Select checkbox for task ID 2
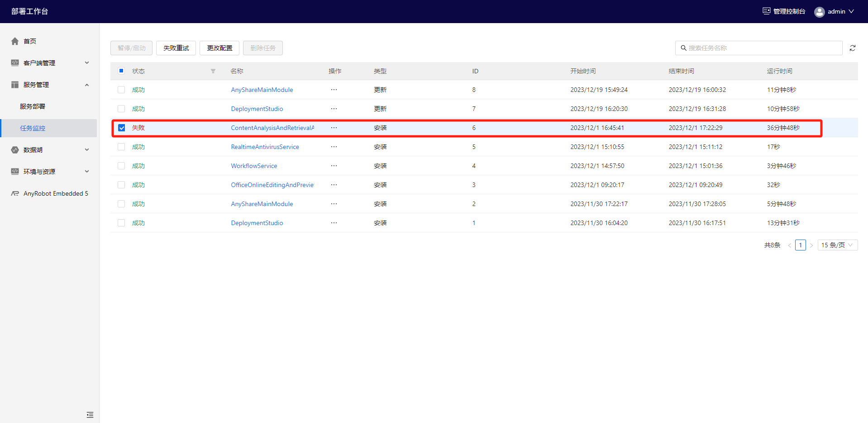 pos(121,204)
